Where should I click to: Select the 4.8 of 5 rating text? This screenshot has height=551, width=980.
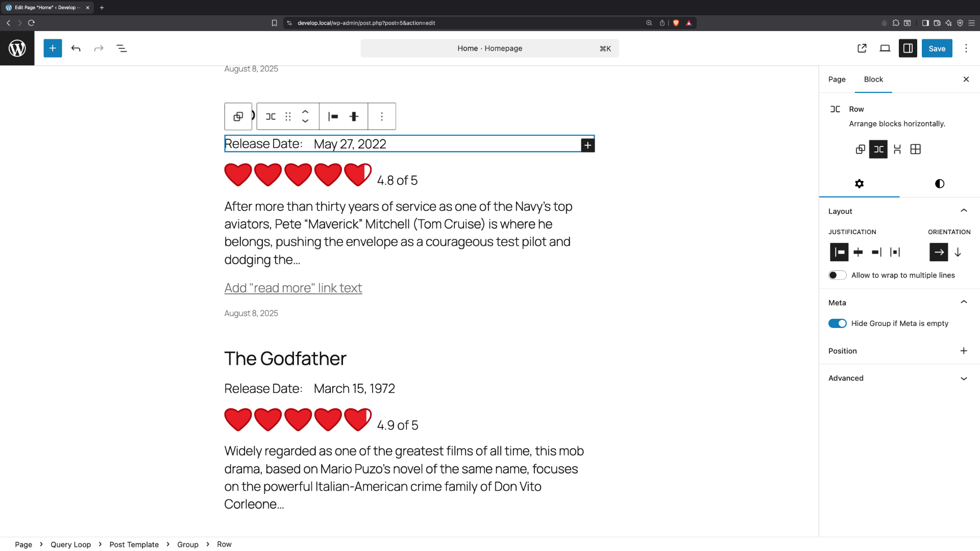(x=397, y=181)
